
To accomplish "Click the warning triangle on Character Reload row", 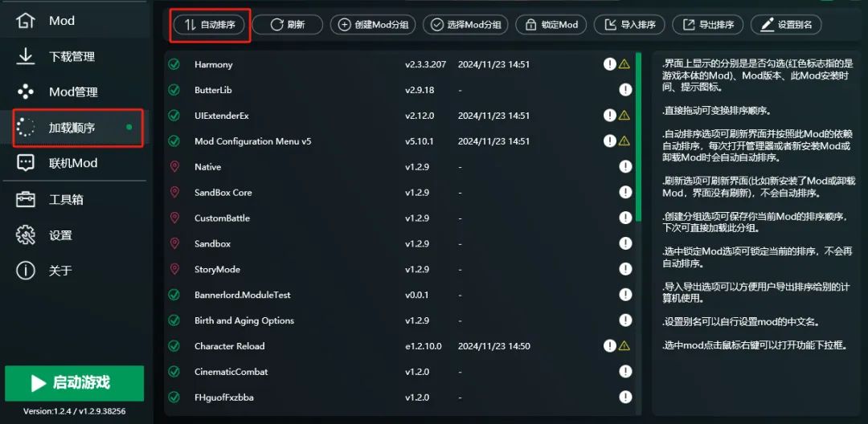I will (624, 346).
